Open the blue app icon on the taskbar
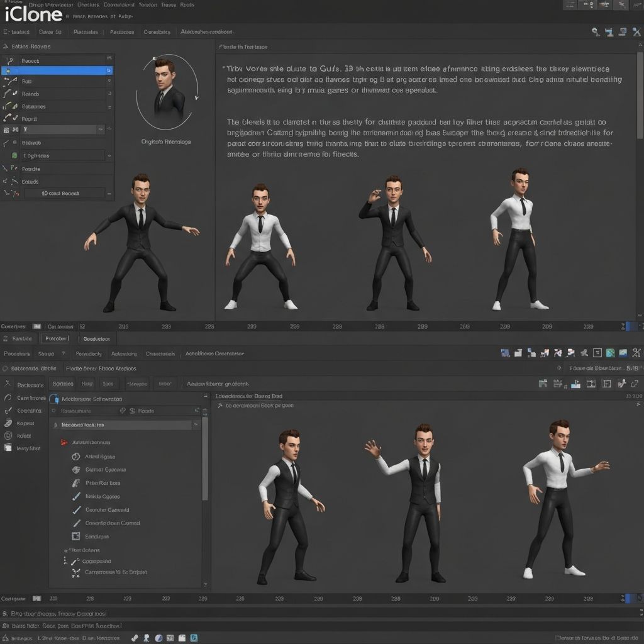The height and width of the screenshot is (644, 644). click(x=194, y=637)
